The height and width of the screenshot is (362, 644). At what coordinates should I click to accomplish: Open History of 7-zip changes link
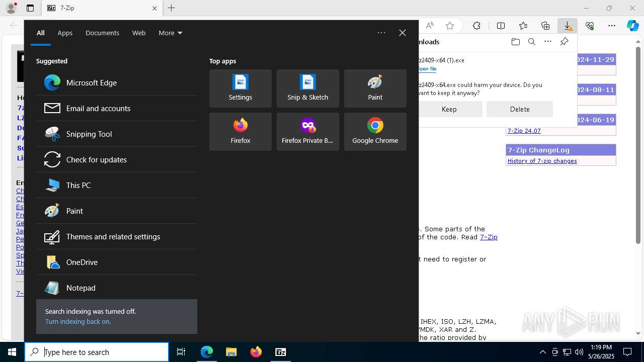coord(542,161)
